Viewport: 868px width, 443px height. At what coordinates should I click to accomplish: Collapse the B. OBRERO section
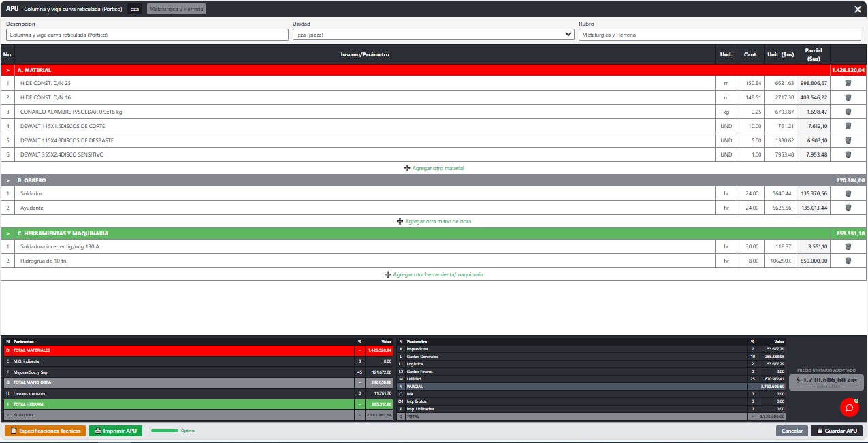[8, 180]
